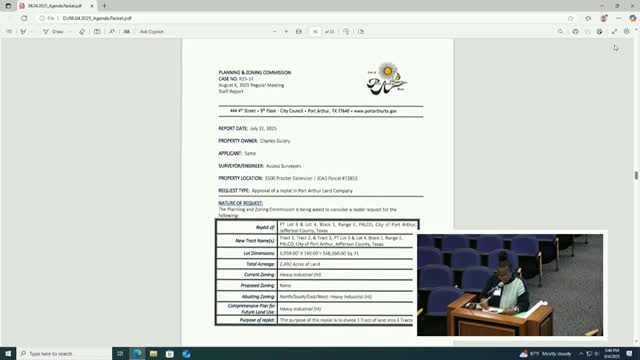640x360 pixels.
Task: Toggle page view layout icon
Action: 97,31
